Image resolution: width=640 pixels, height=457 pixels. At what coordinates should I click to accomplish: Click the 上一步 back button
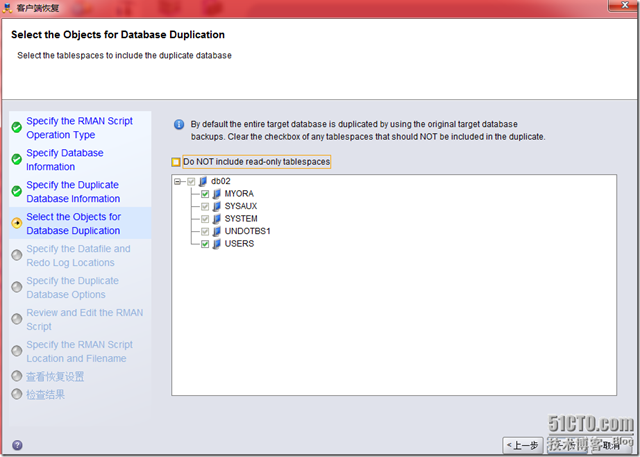click(x=522, y=445)
